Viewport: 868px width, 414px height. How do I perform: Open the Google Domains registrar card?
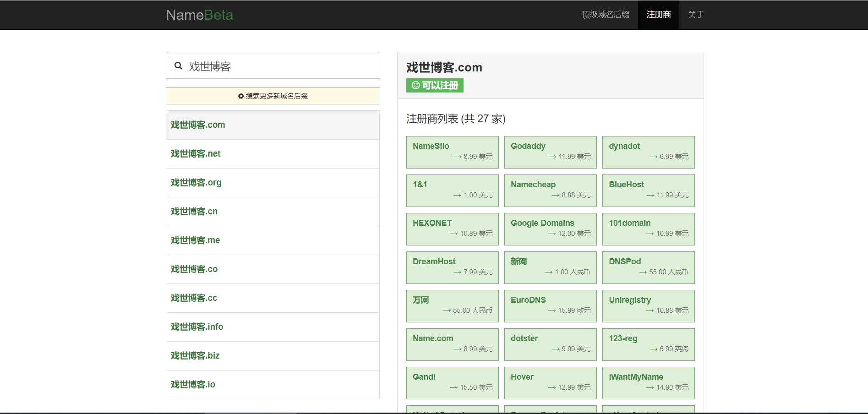[x=551, y=229]
